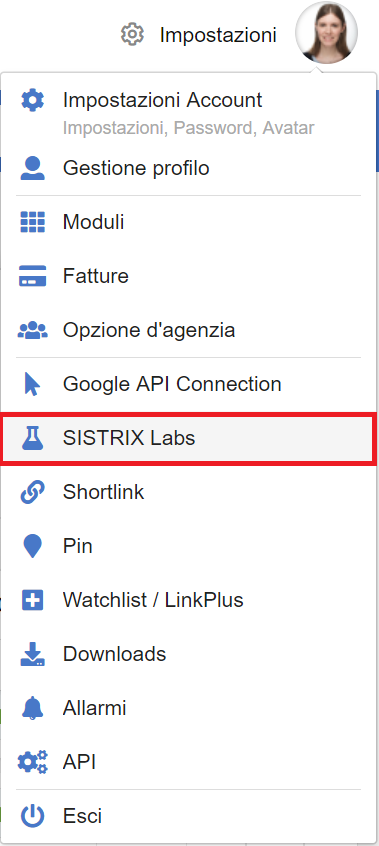This screenshot has height=846, width=379.
Task: Go to Downloads
Action: click(188, 654)
